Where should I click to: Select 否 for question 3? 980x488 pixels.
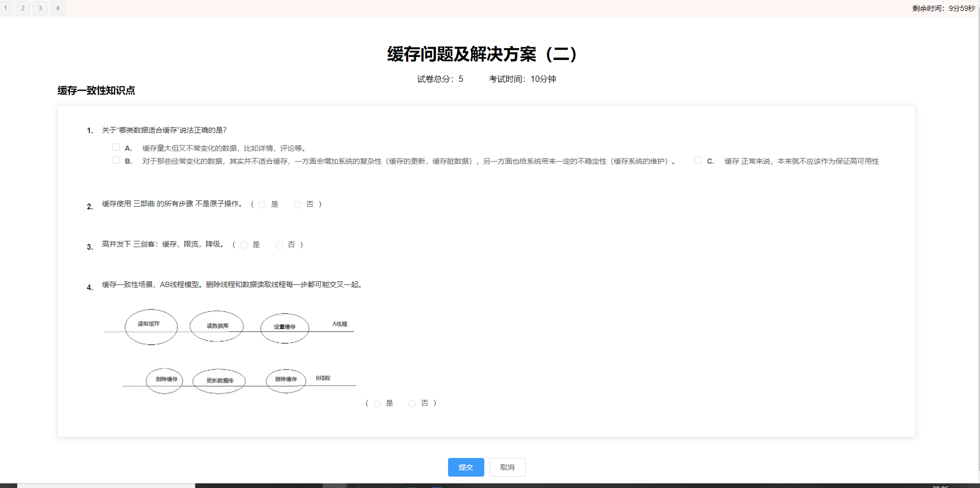click(279, 245)
